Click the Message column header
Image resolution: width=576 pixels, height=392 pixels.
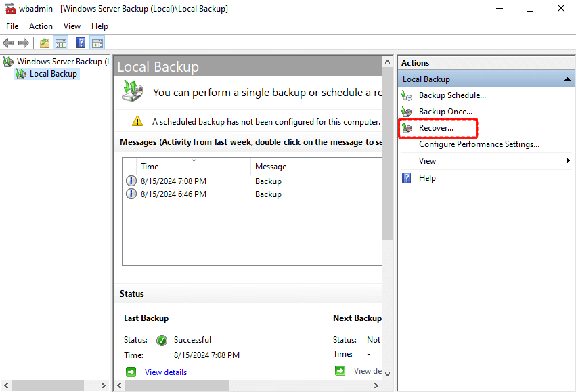tap(316, 167)
